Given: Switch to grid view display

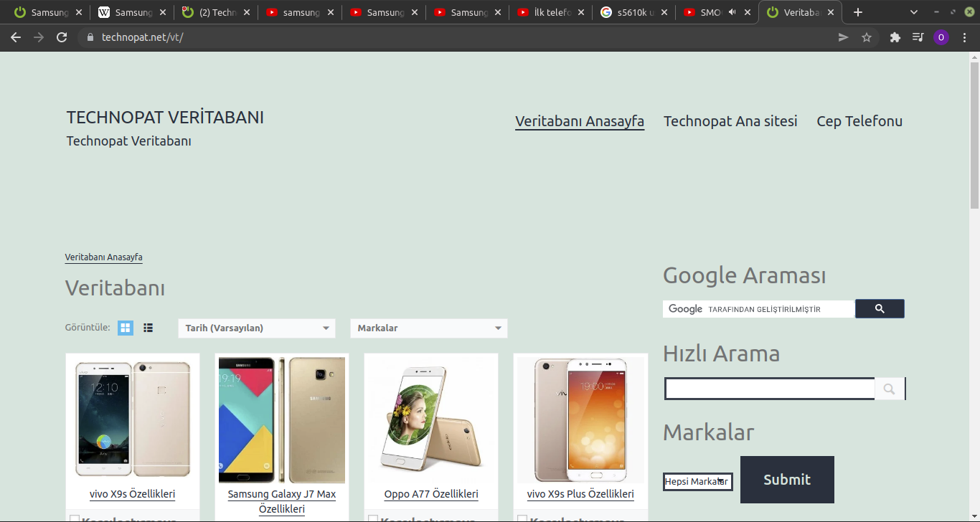Looking at the screenshot, I should point(126,328).
